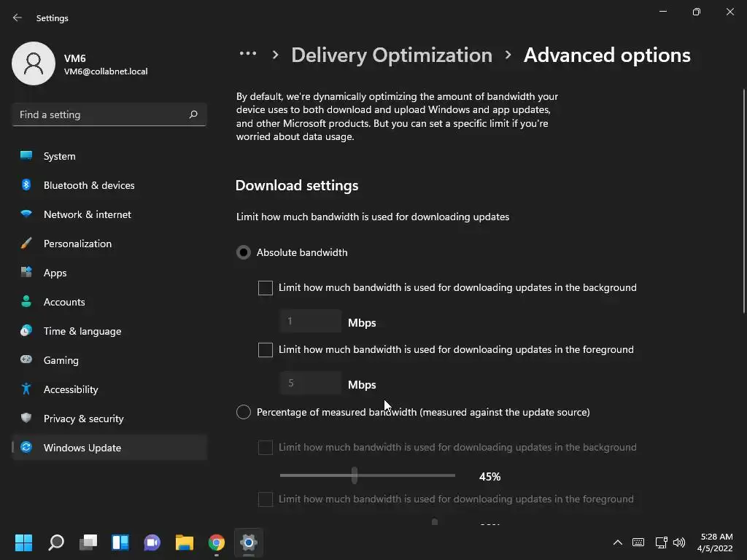Click in the Find a setting box
This screenshot has height=560, width=747.
109,114
